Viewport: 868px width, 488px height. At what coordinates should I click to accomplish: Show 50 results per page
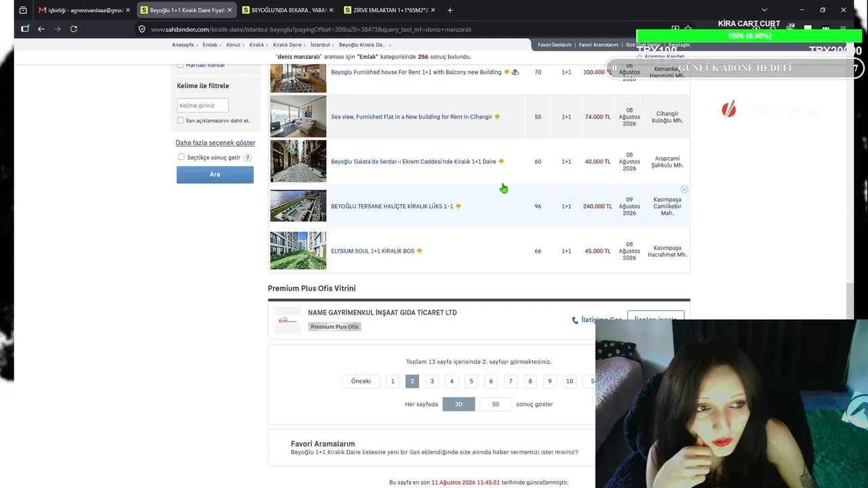496,404
